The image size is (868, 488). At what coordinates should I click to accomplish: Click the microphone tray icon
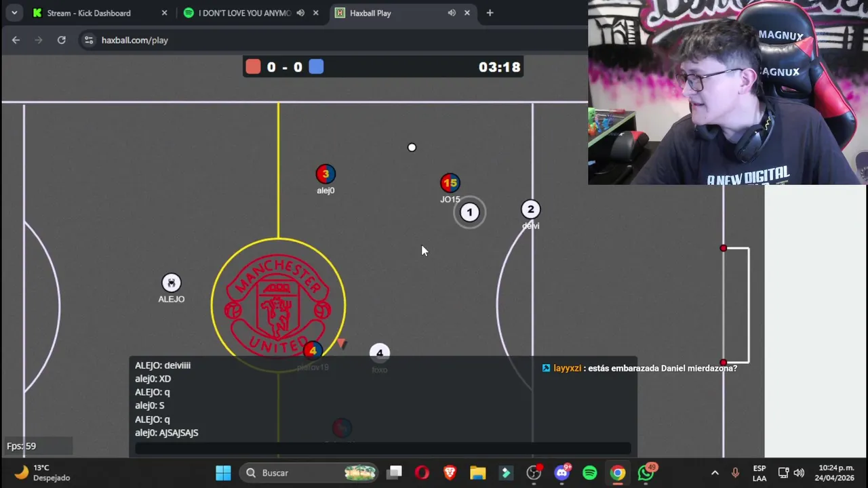coord(735,472)
